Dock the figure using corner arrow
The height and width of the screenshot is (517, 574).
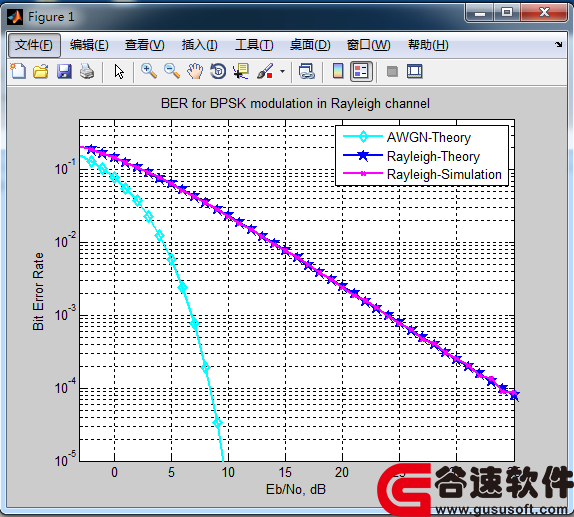(x=558, y=45)
